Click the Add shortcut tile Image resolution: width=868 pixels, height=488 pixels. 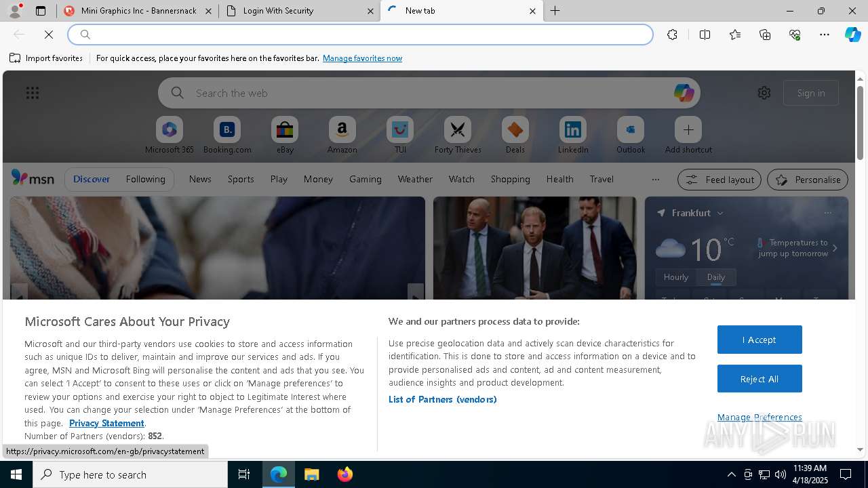coord(688,136)
